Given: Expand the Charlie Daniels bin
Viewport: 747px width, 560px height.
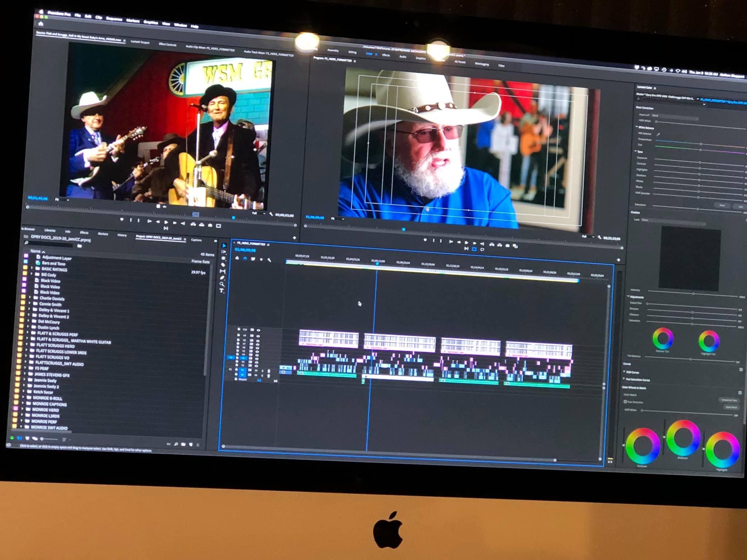Looking at the screenshot, I should pyautogui.click(x=30, y=298).
